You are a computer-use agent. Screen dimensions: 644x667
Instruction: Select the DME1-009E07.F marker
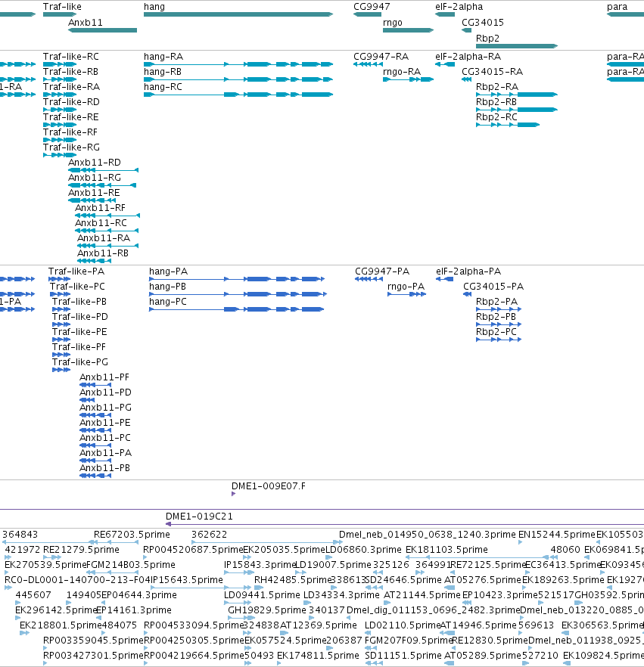(234, 494)
